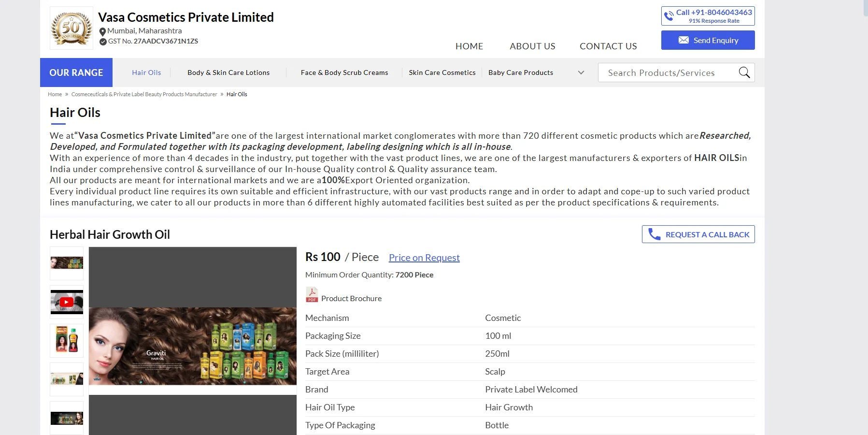Open the Hair Oils category tab
868x435 pixels.
(x=146, y=72)
